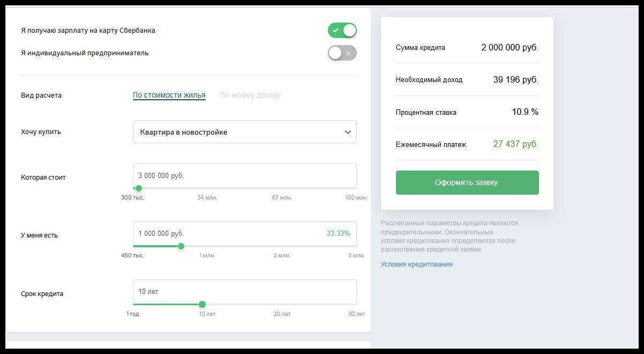
Task: Click the chevron arrow in property dropdown
Action: click(348, 132)
